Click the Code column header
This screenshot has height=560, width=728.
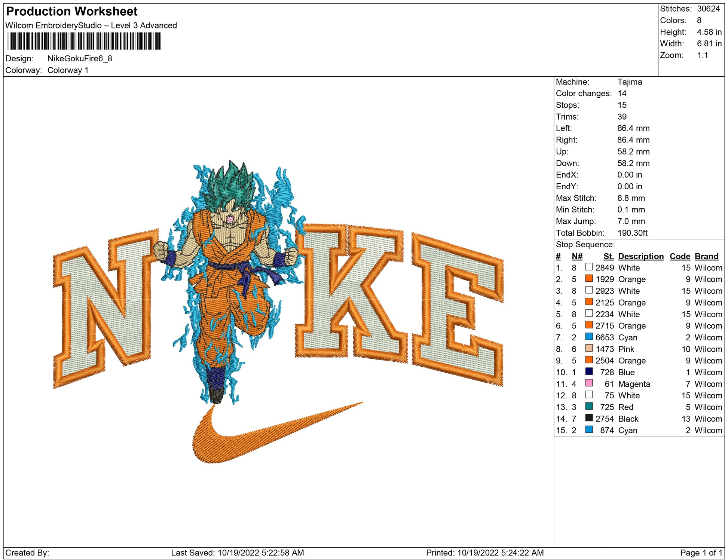679,256
